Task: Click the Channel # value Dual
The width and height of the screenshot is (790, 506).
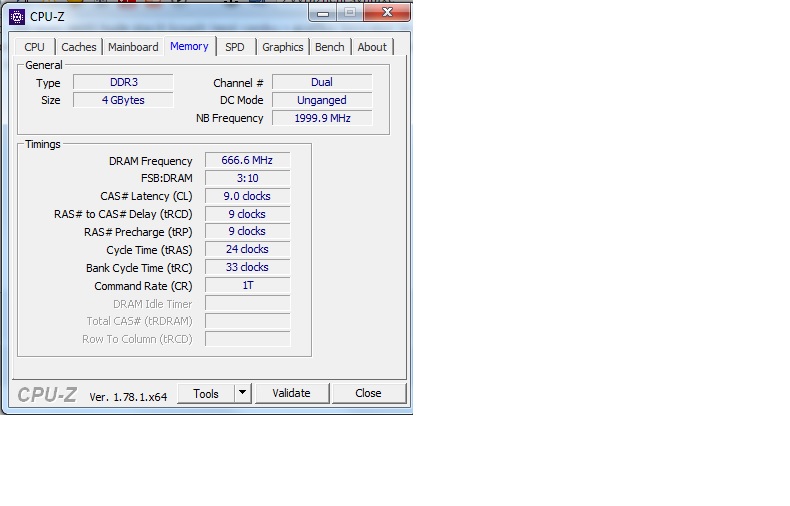Action: [322, 82]
